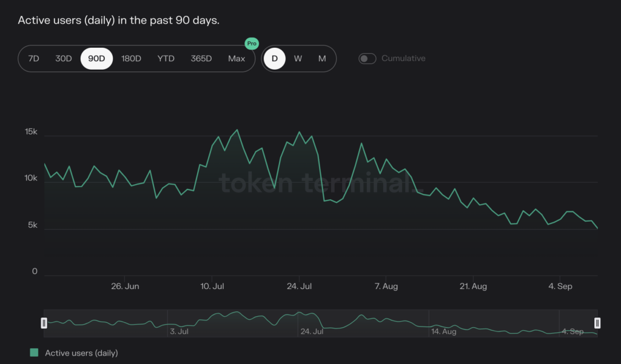Select the Max time range
The height and width of the screenshot is (364, 621).
[237, 59]
